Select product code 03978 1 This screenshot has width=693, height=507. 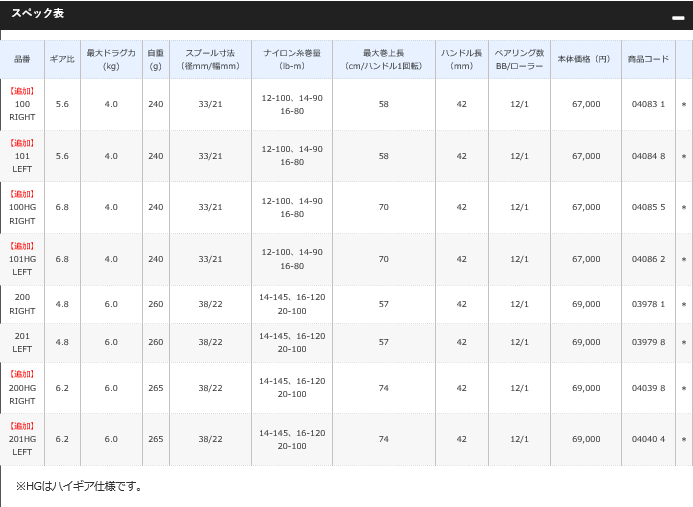tap(648, 305)
